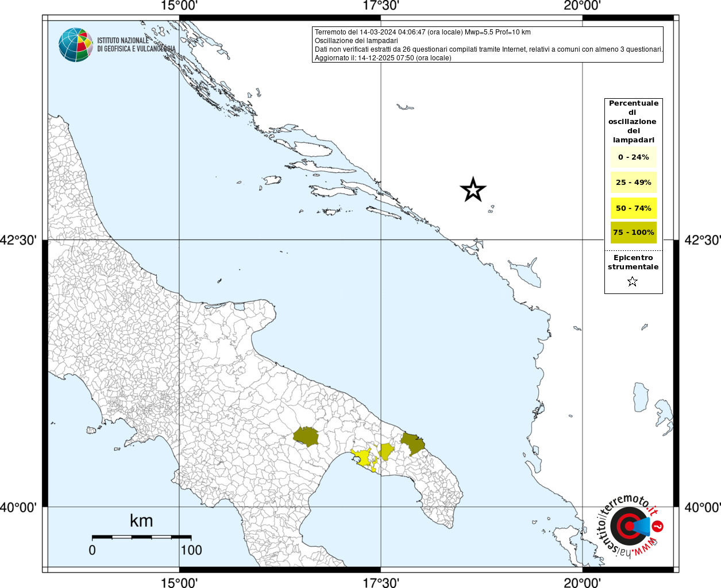The width and height of the screenshot is (721, 588).
Task: Click the haisentitoilterremoto.it target logo
Action: (630, 527)
